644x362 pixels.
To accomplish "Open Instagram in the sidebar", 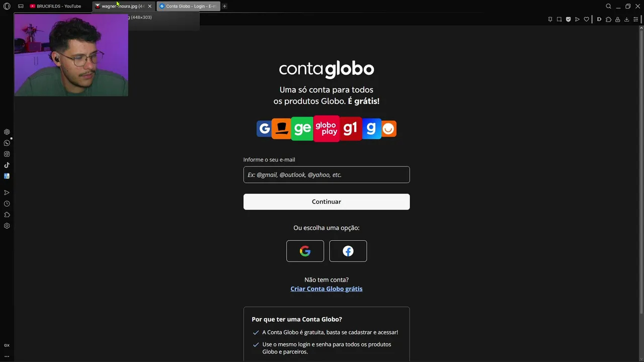I will point(7,154).
